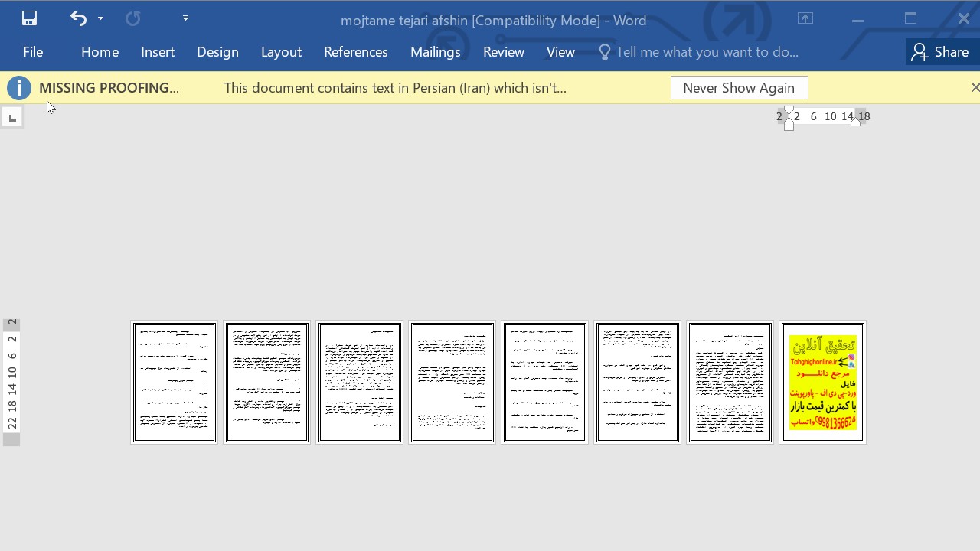Select the fifth page thumbnail

[545, 383]
